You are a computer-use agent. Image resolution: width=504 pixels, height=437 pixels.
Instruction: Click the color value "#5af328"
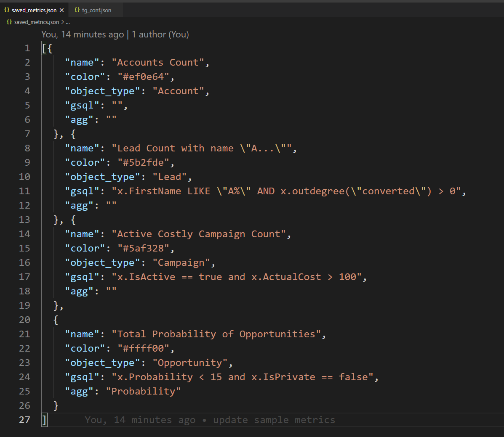pos(143,248)
